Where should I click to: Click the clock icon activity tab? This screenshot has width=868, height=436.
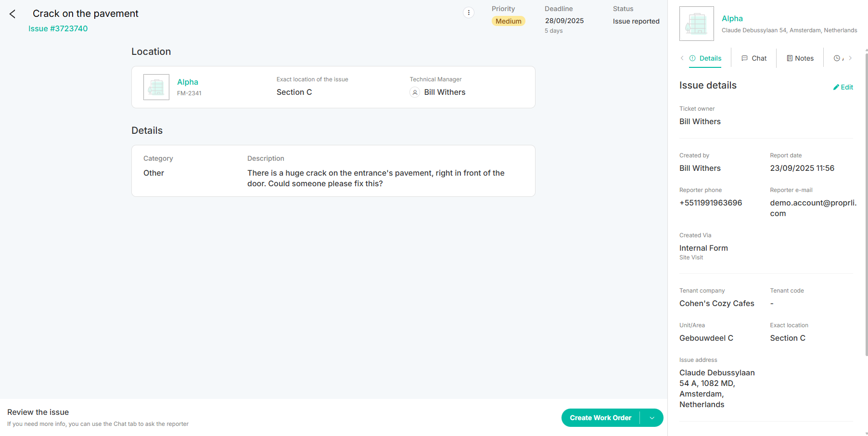[837, 58]
